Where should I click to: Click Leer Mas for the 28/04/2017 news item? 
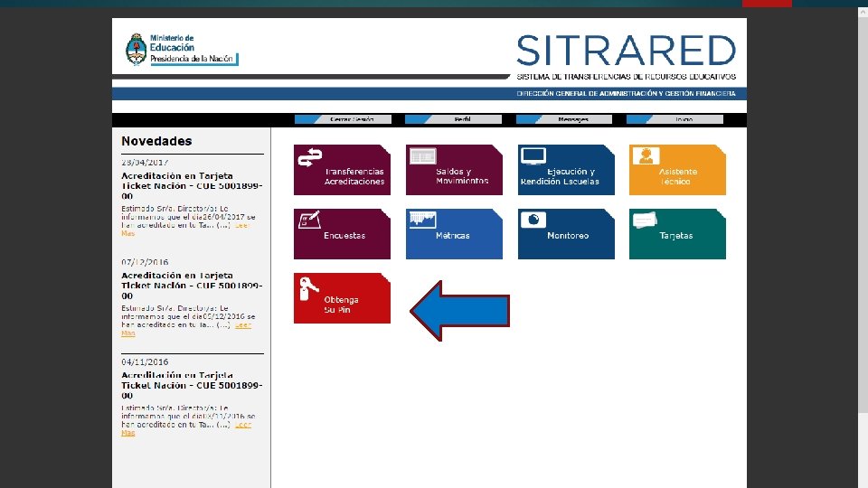click(241, 225)
